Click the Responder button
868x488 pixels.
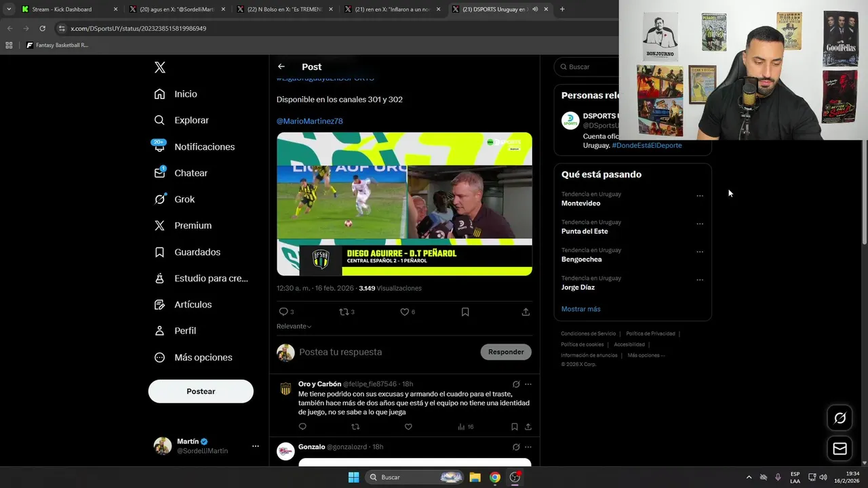coord(506,352)
